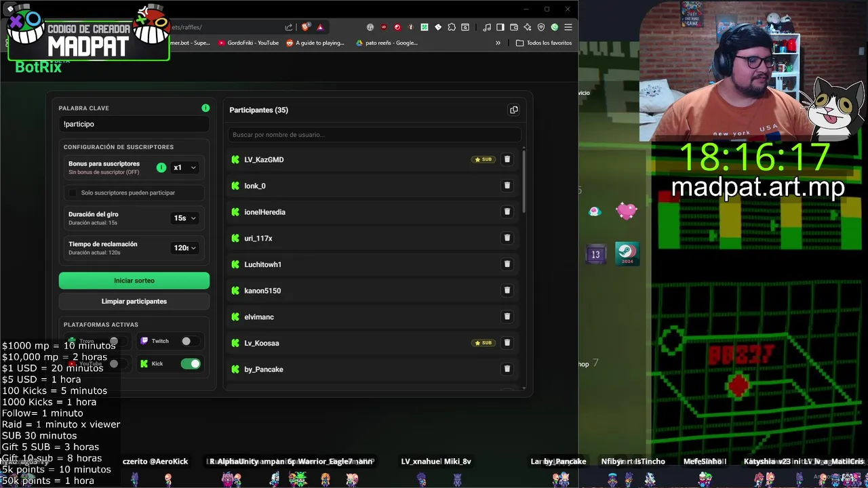The height and width of the screenshot is (488, 868).
Task: Share the page via the address bar share icon
Action: click(289, 27)
